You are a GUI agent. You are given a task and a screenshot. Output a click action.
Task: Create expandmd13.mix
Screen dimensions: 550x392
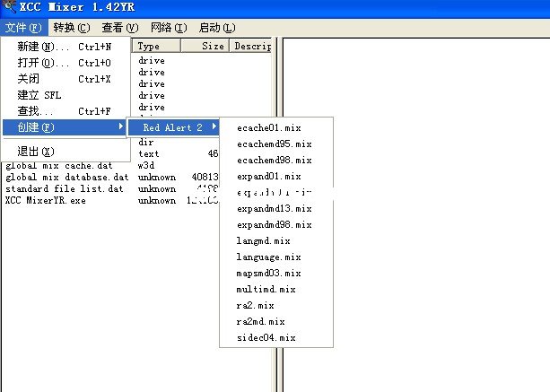tap(276, 209)
